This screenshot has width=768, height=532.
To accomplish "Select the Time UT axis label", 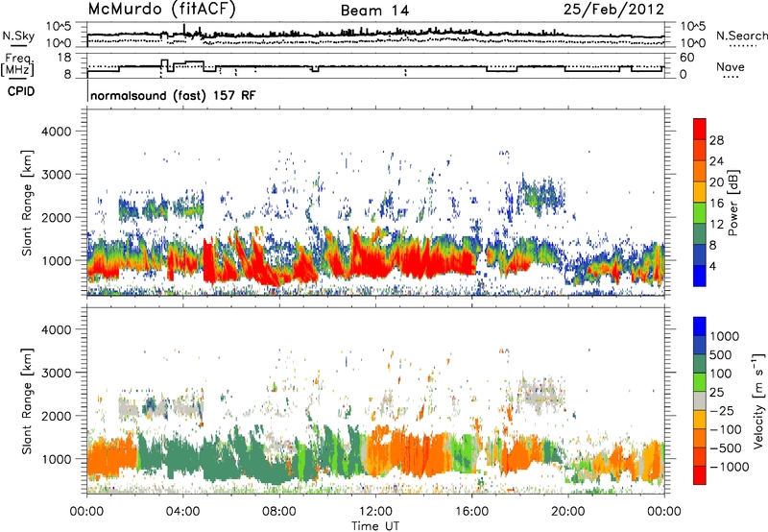I will [x=375, y=526].
